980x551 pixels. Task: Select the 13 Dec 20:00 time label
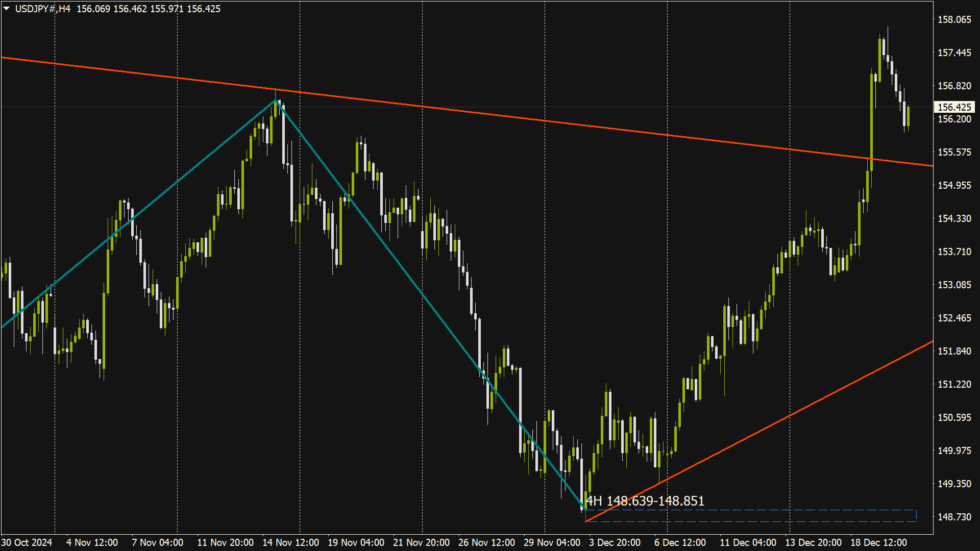point(814,542)
